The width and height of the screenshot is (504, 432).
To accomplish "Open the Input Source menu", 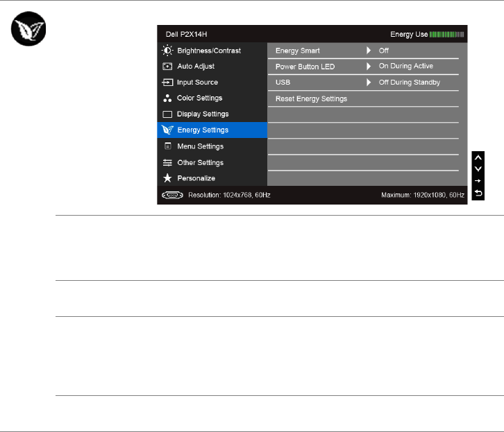I will (212, 83).
